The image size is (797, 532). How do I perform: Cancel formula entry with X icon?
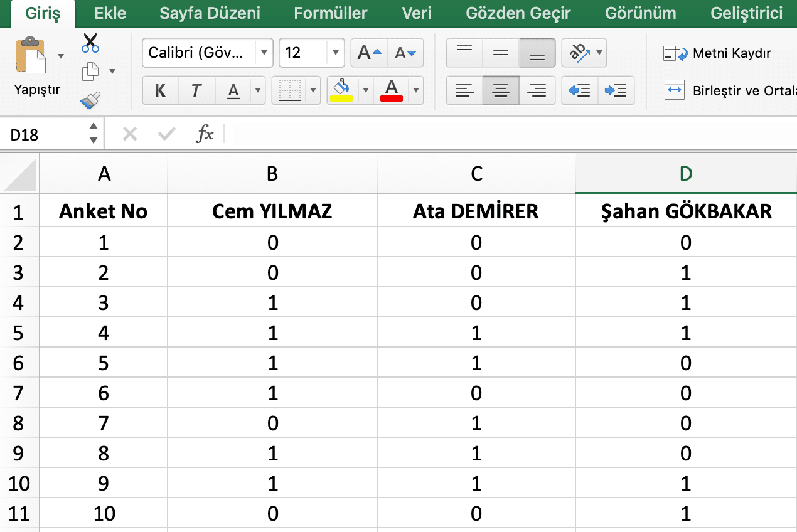(x=130, y=134)
